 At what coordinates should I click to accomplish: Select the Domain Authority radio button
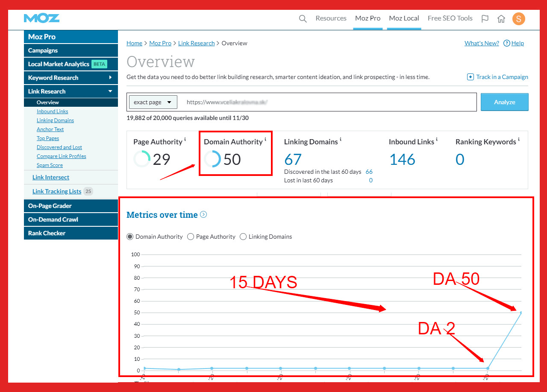pyautogui.click(x=130, y=237)
